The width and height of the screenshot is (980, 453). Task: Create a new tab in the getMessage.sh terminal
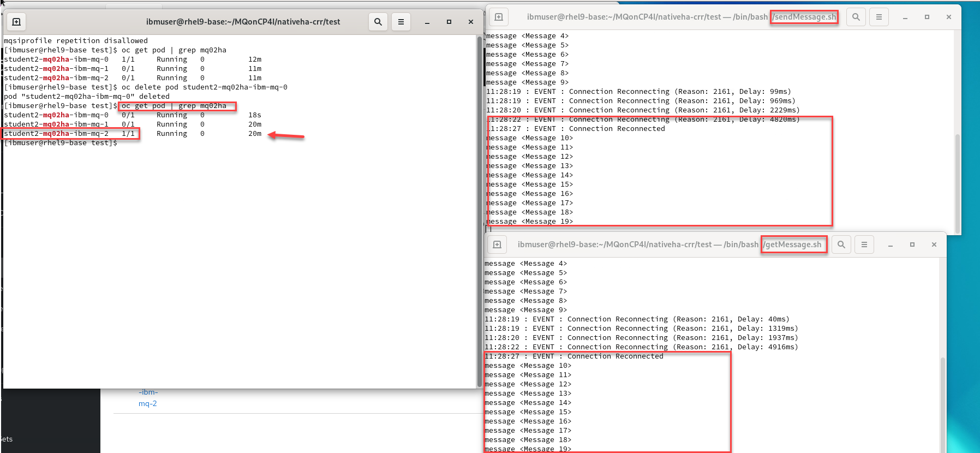click(x=497, y=245)
